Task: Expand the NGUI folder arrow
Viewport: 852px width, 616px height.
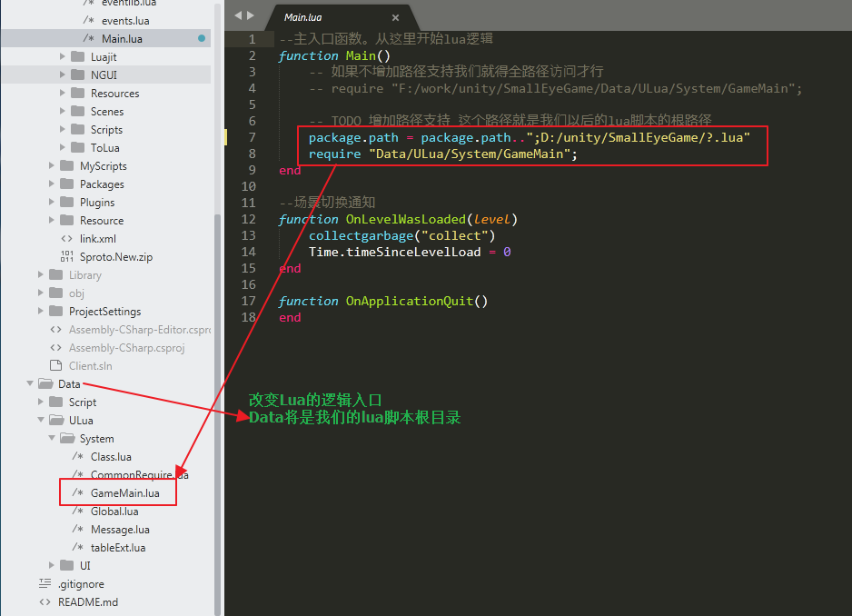Action: pos(62,75)
